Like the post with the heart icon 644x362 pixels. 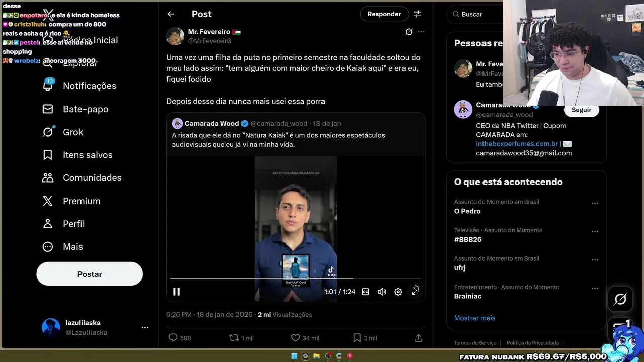pyautogui.click(x=296, y=338)
